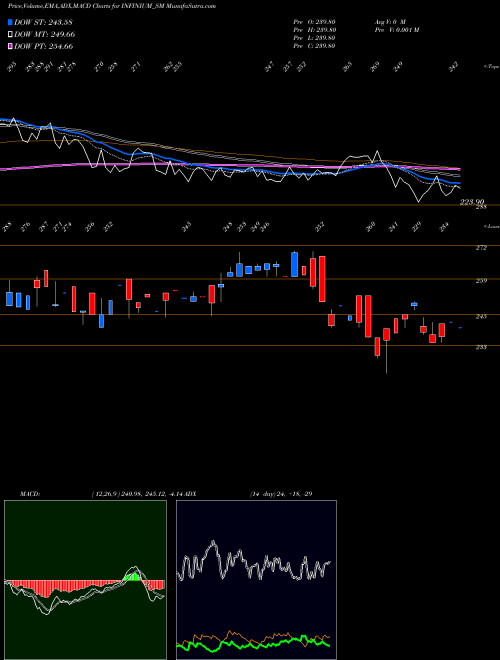500x660 pixels.
Task: Click the 233 price axis label
Action: 481,347
